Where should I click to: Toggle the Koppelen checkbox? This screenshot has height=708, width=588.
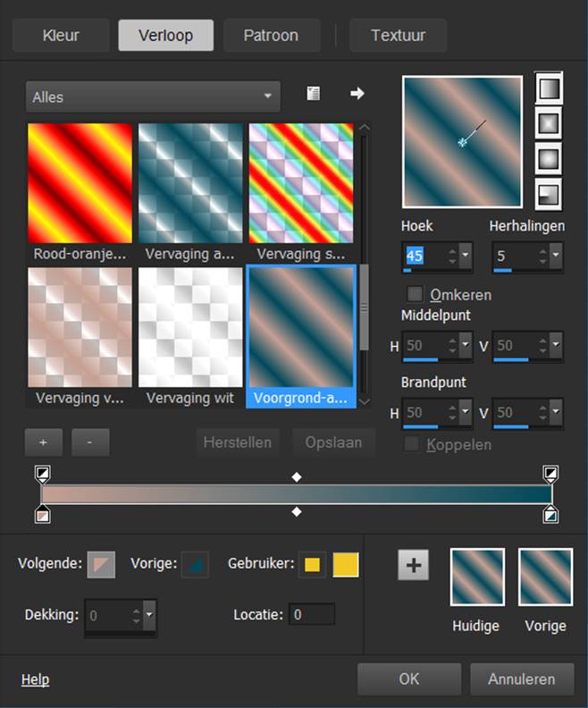click(413, 443)
